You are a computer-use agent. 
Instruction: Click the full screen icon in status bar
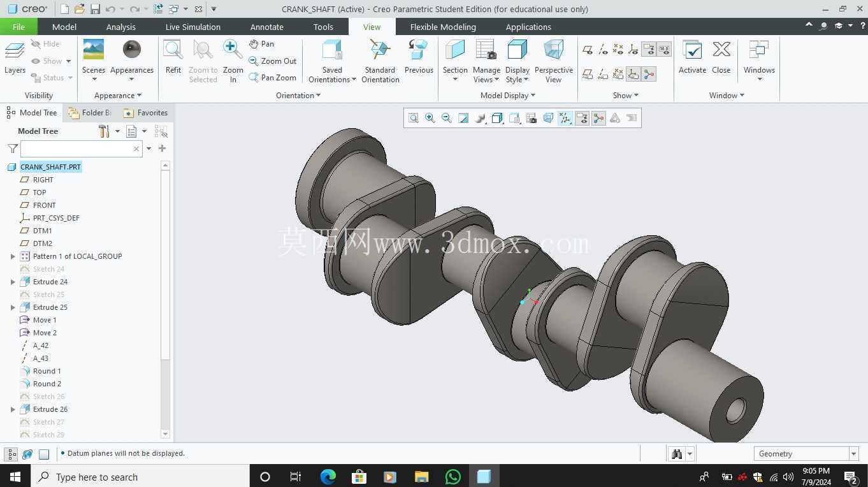pos(44,454)
